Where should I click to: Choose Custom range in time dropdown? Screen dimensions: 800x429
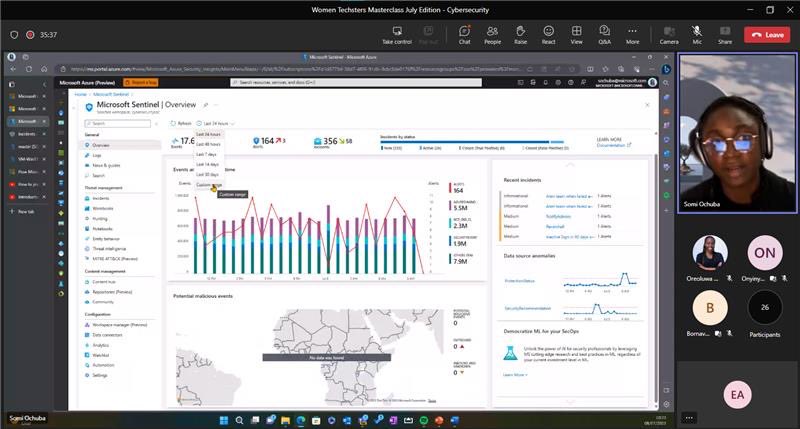pyautogui.click(x=208, y=185)
